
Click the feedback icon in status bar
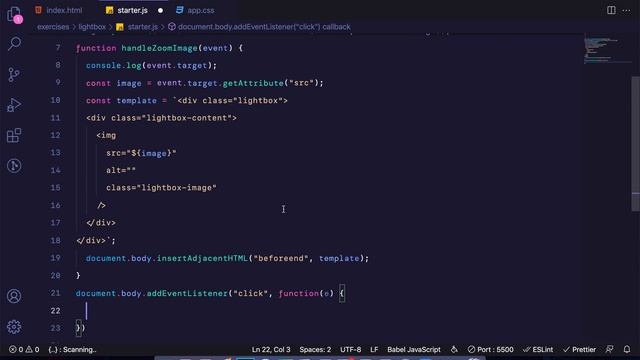pos(609,349)
